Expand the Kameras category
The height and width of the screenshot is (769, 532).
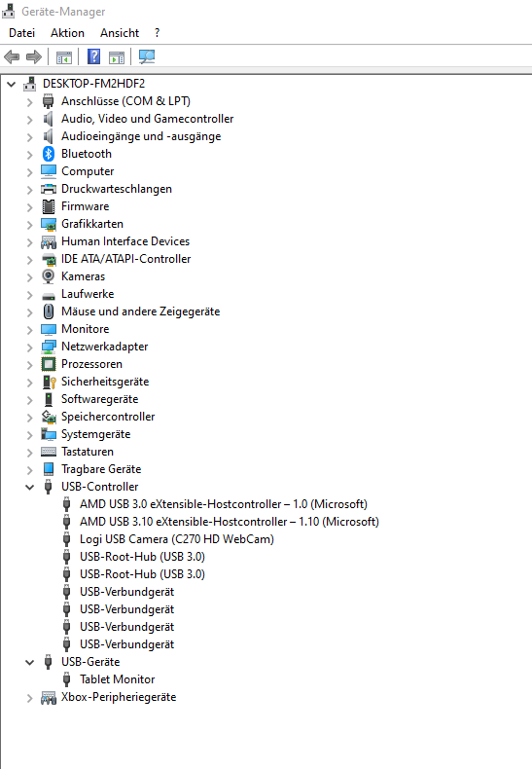[x=30, y=277]
